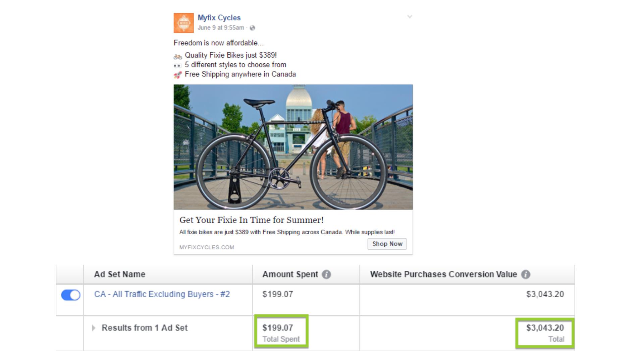
Task: Expand the Results from 1 Ad Set row
Action: click(94, 328)
